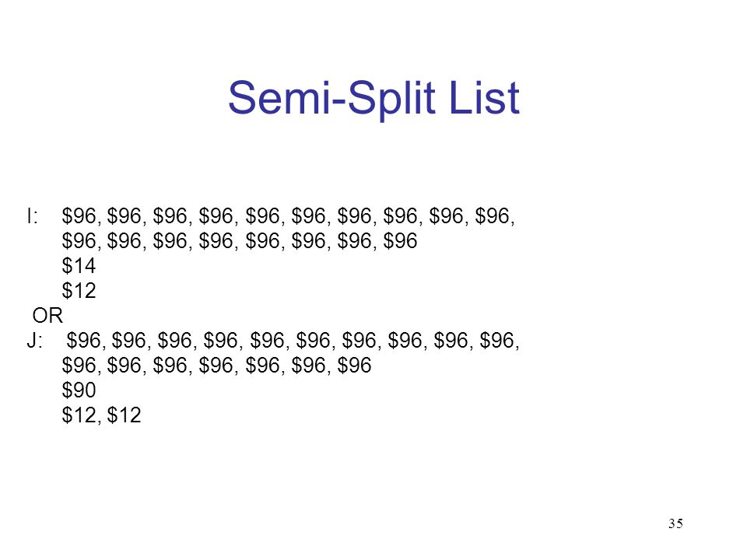Image resolution: width=747 pixels, height=560 pixels.
Task: Click the first $96 in list I's second row
Action: click(79, 240)
